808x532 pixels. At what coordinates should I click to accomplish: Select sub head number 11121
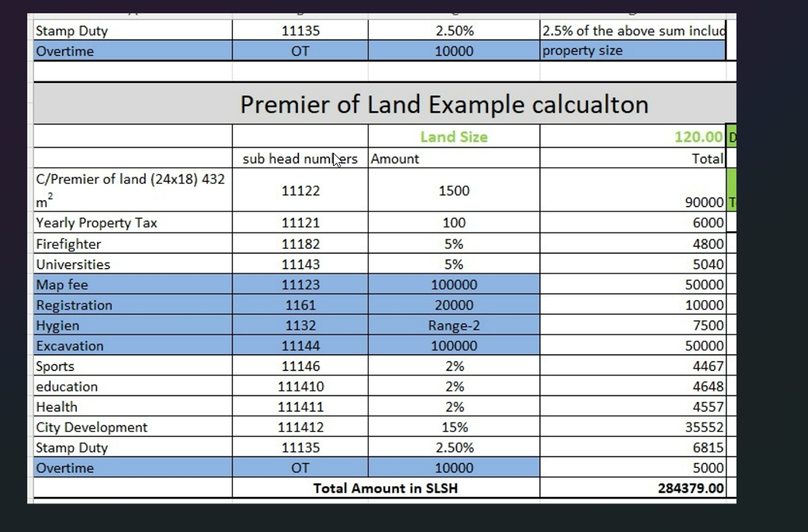[300, 223]
